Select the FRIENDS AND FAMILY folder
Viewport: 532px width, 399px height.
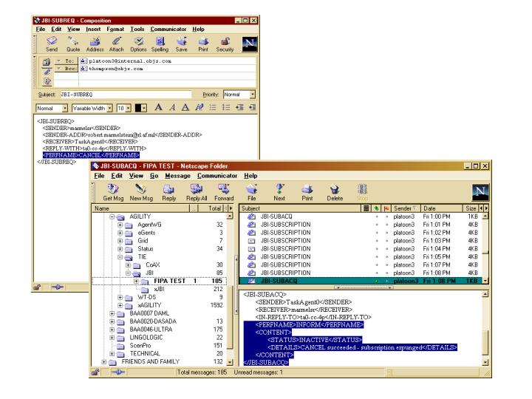[x=150, y=361]
